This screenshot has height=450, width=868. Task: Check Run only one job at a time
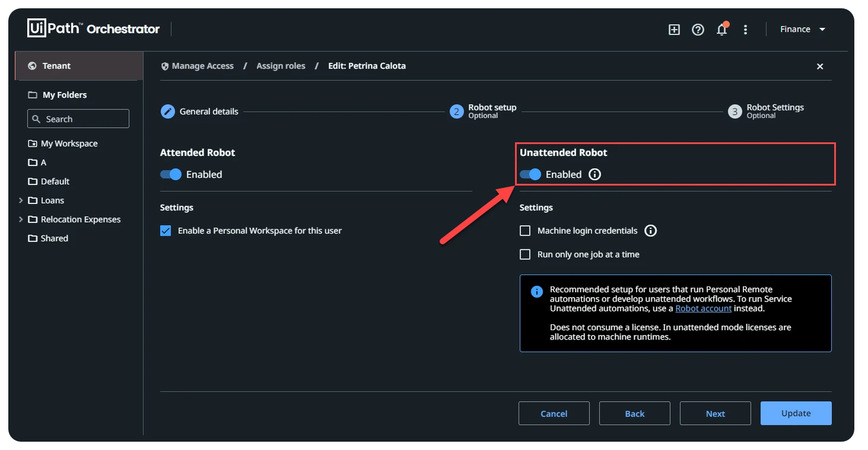click(x=525, y=254)
